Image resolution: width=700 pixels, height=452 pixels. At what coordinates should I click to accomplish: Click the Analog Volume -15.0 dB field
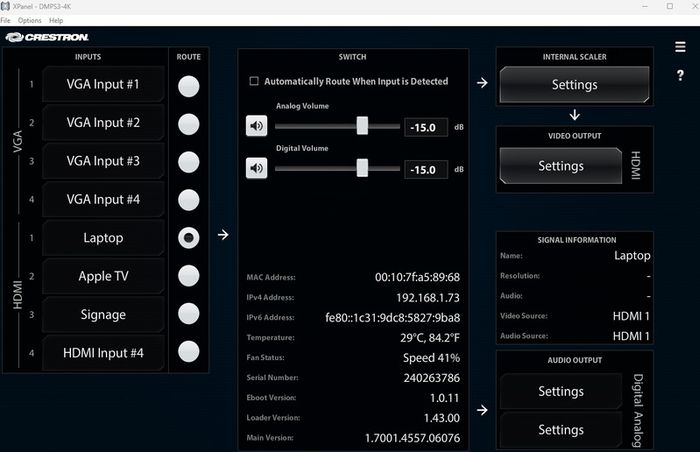tap(426, 127)
